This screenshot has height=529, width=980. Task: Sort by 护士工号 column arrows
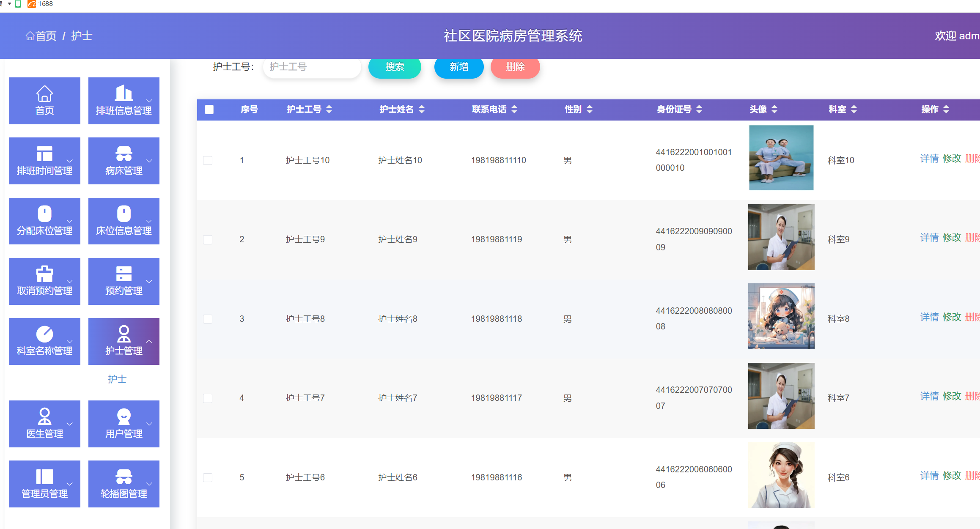point(329,110)
